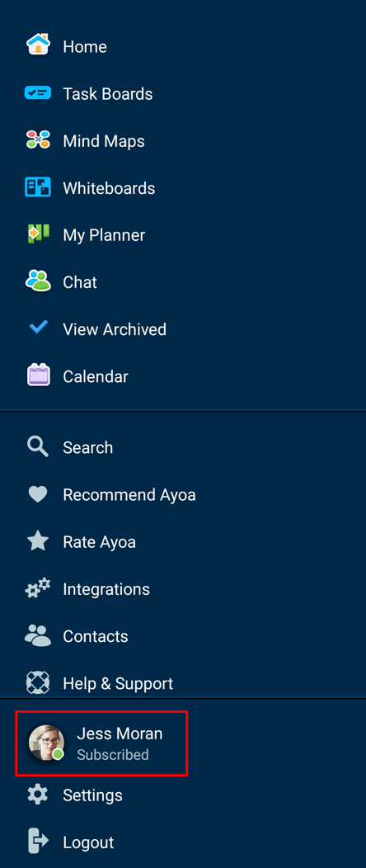View Jess Moran's profile picture
The image size is (366, 868).
pyautogui.click(x=46, y=743)
